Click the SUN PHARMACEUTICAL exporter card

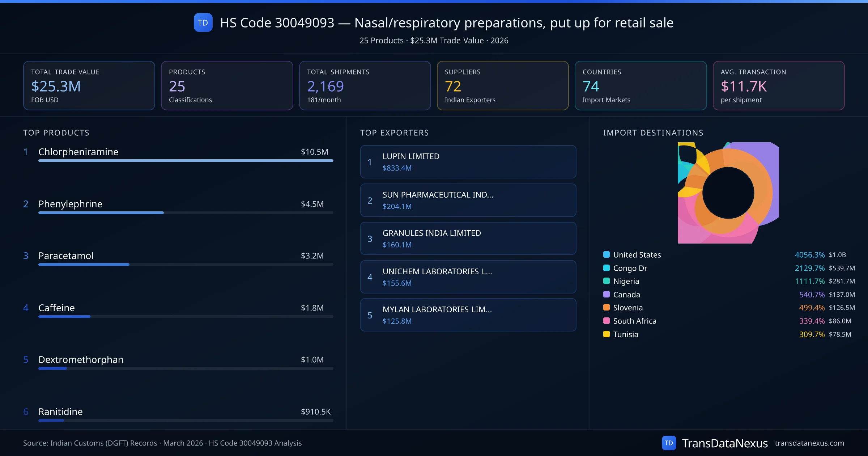point(468,200)
